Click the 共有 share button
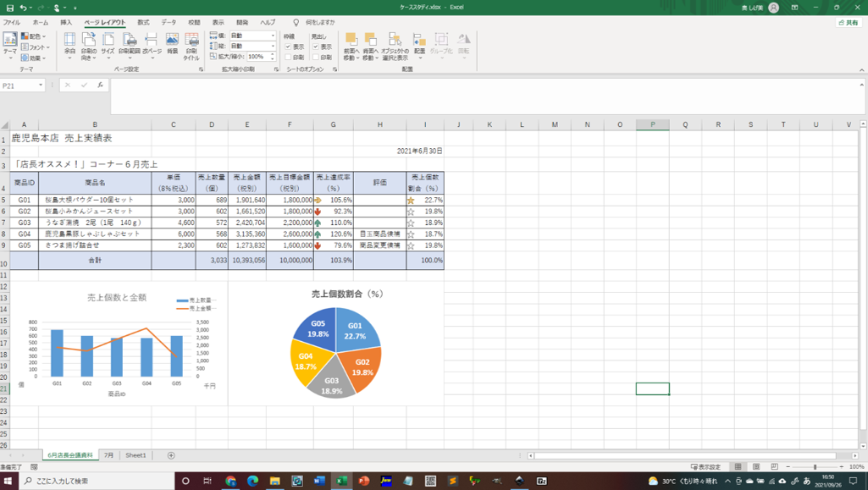This screenshot has width=868, height=490. tap(848, 23)
